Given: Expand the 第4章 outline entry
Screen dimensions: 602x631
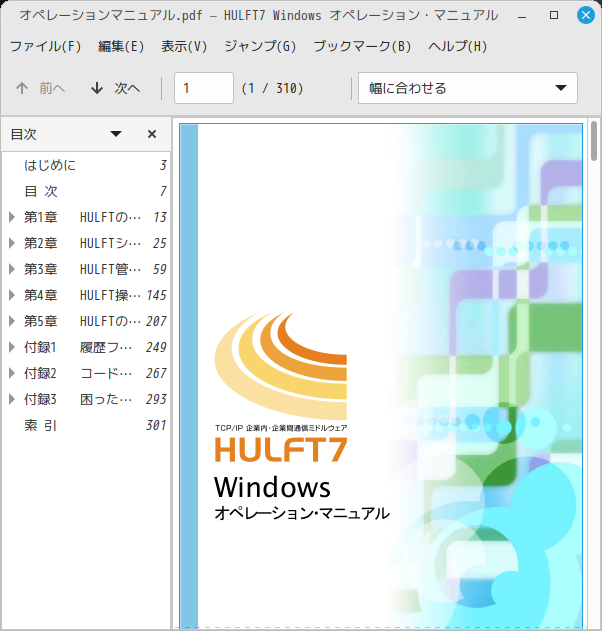Looking at the screenshot, I should click(12, 295).
